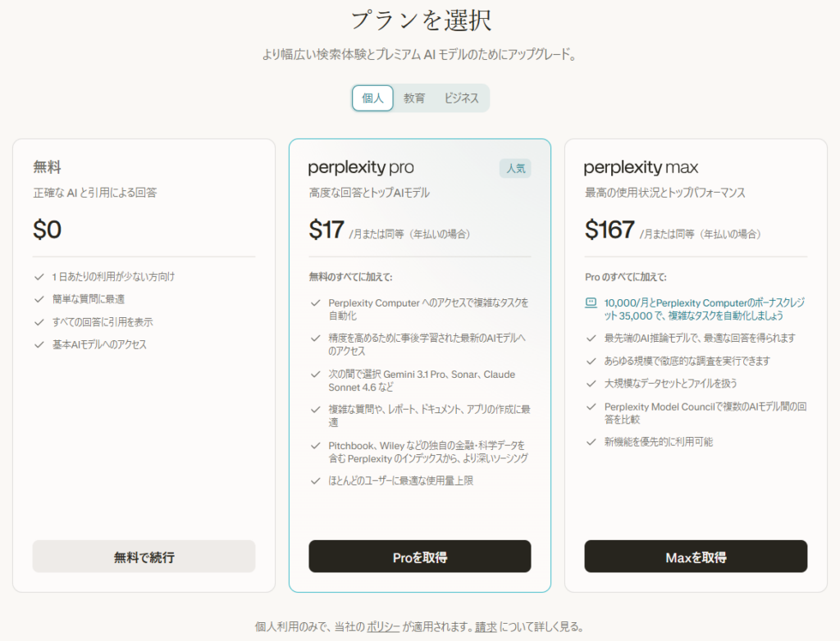Click the perplexity pro logo
The width and height of the screenshot is (840, 641).
(x=361, y=168)
